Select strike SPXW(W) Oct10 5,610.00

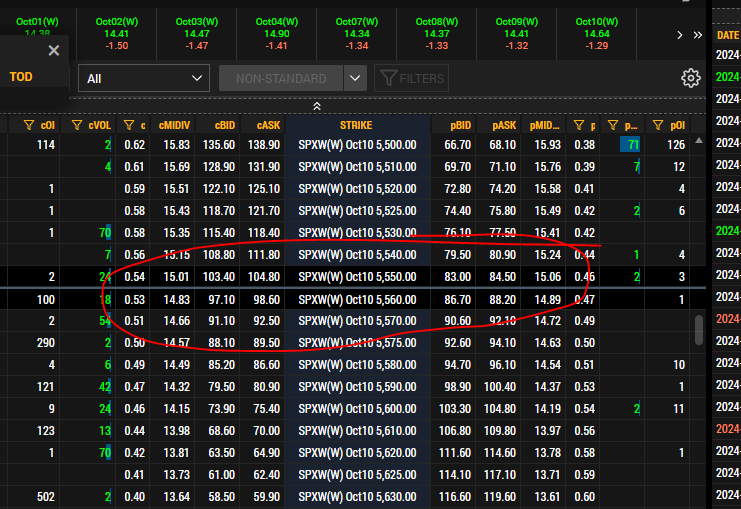coord(357,431)
